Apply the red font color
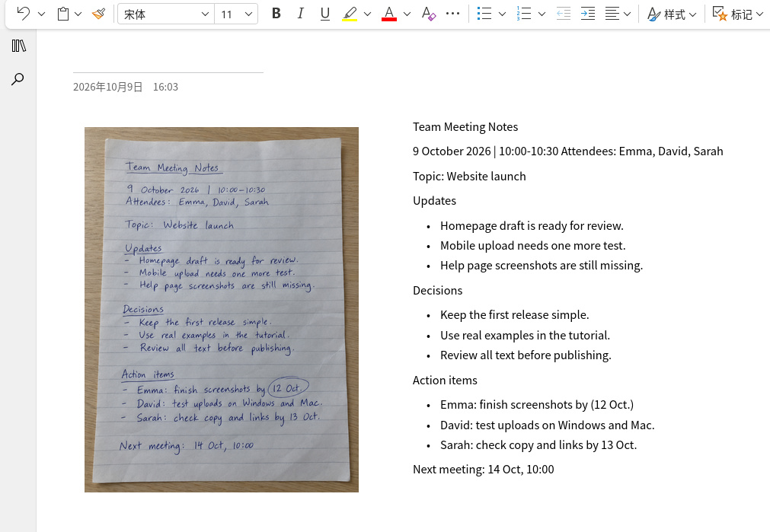Screen dimensions: 770x532 click(389, 14)
